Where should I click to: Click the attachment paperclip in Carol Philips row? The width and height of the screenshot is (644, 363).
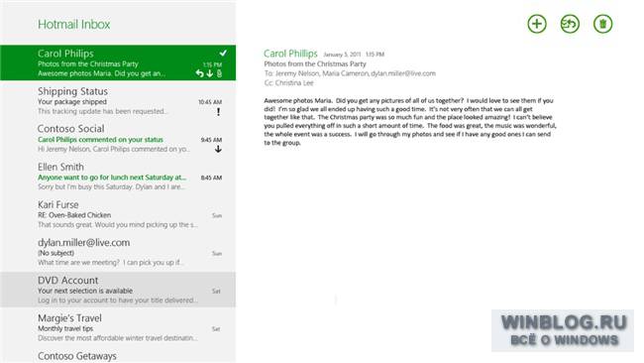pyautogui.click(x=219, y=73)
